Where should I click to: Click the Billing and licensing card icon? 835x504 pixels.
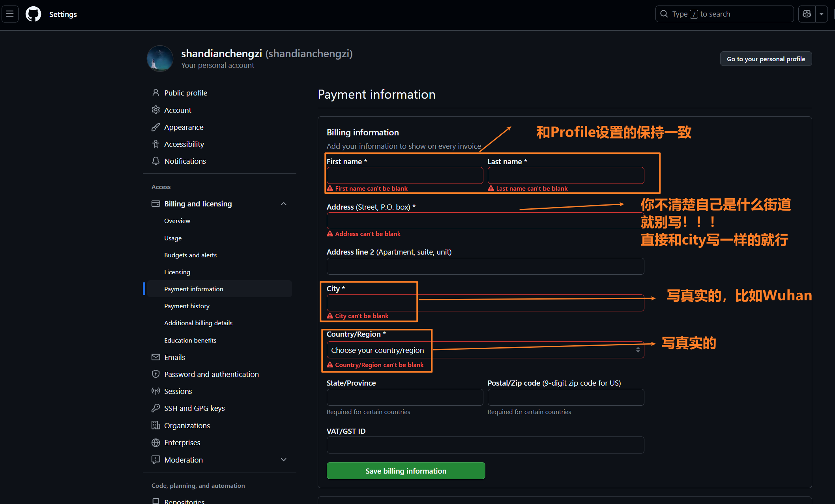(x=156, y=204)
